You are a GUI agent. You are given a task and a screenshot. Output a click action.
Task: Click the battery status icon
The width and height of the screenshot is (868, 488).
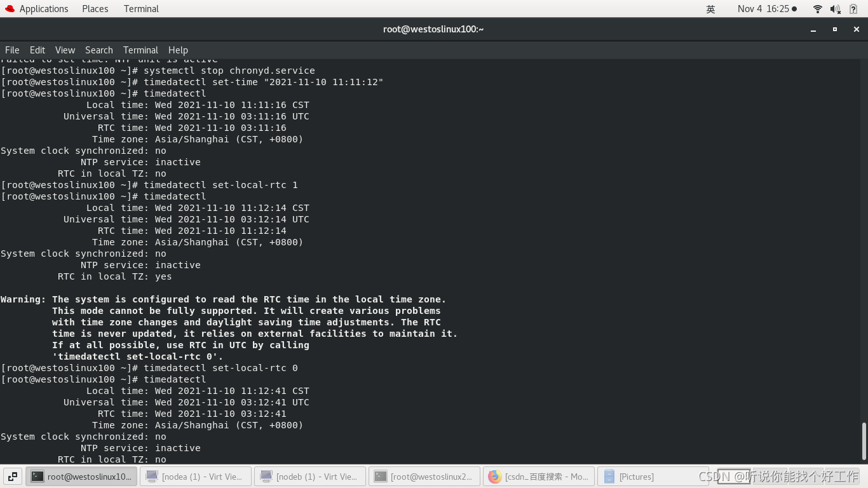[x=853, y=9]
